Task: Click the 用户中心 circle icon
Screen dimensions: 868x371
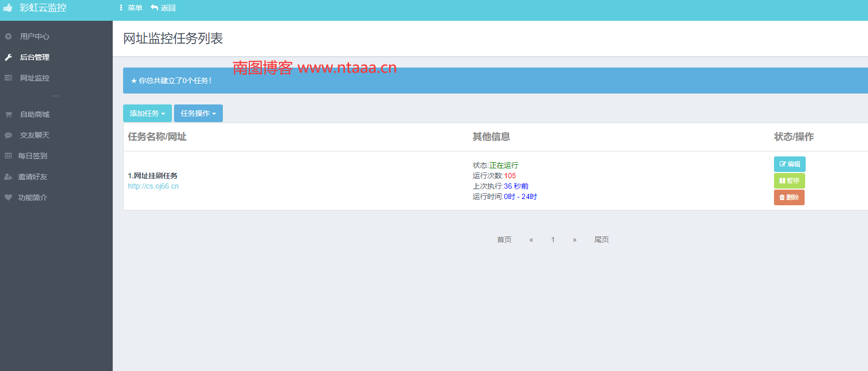Action: 8,36
